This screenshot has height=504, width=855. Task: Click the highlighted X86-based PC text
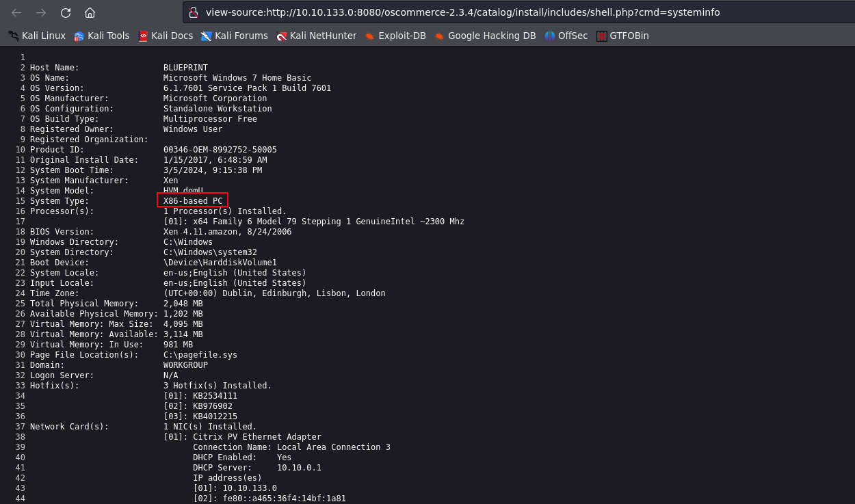[x=193, y=200]
